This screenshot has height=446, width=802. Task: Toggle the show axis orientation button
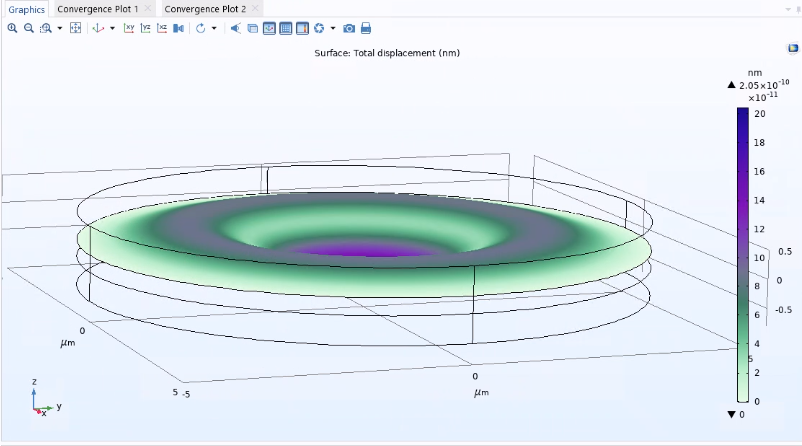[x=270, y=29]
